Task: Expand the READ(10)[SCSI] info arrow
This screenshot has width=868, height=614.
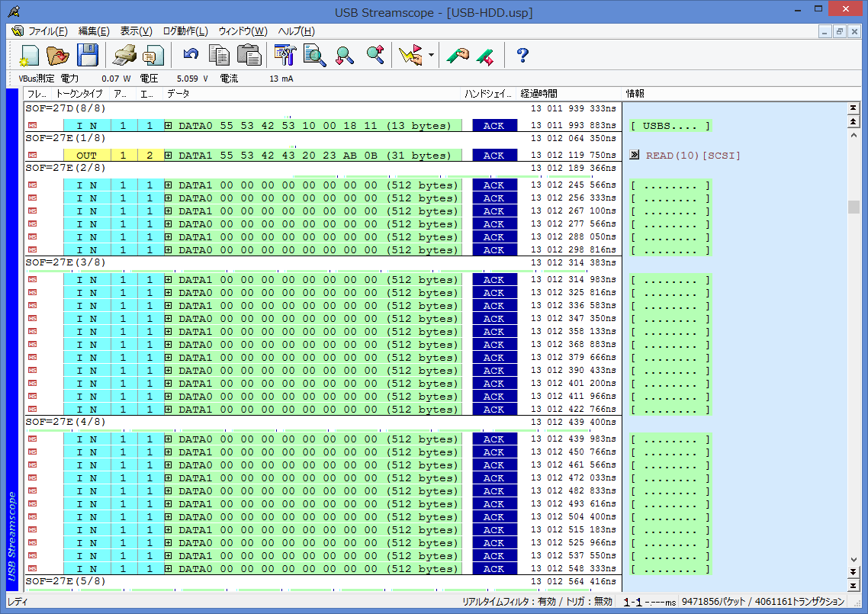Action: pyautogui.click(x=635, y=155)
